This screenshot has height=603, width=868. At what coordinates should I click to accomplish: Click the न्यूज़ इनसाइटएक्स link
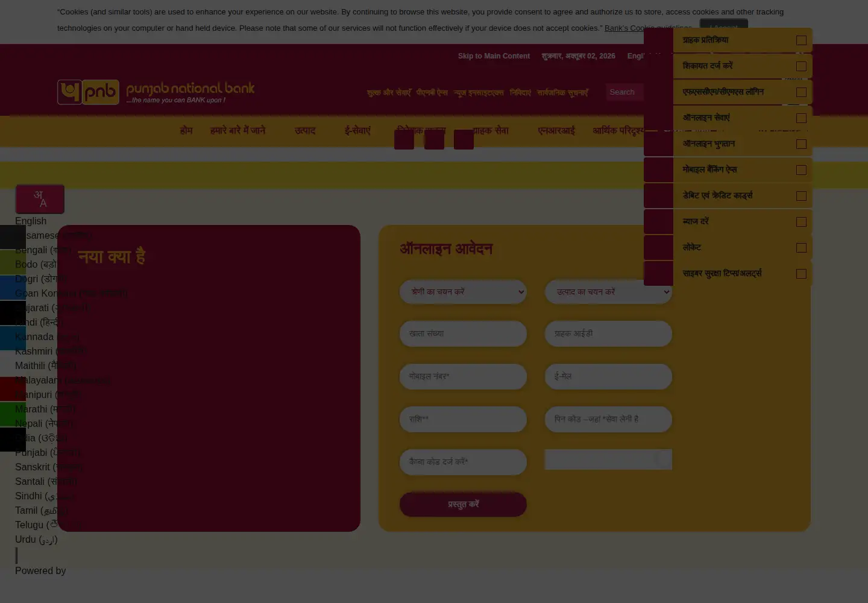point(479,93)
